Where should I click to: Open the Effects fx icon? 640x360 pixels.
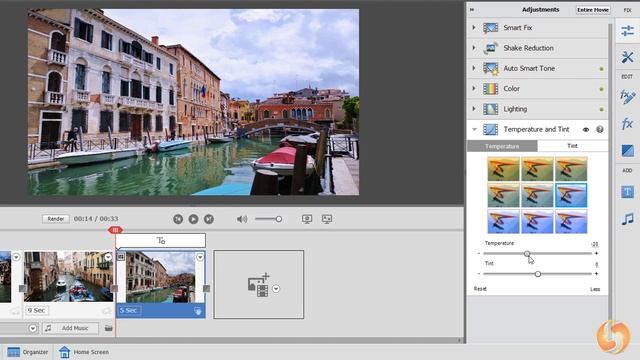tap(627, 123)
